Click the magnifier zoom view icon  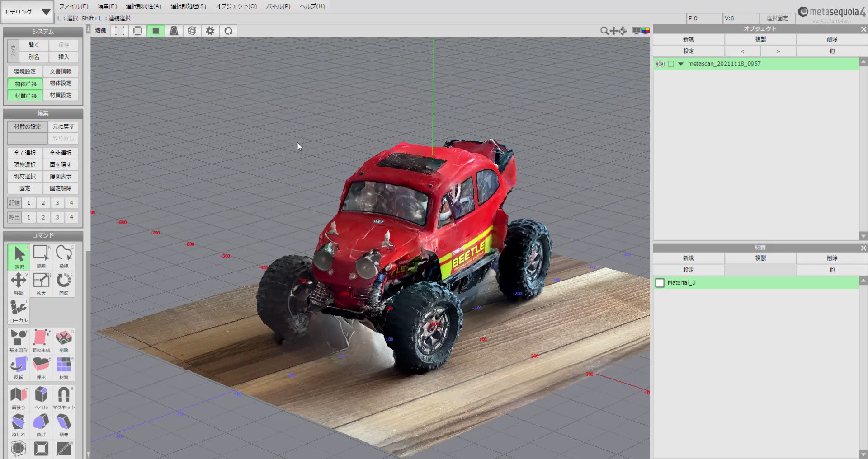click(x=604, y=31)
